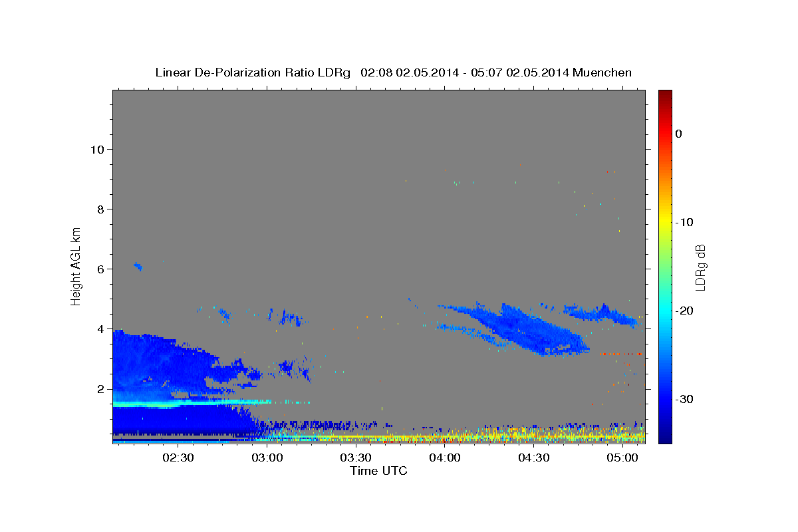Click the 'Height AGL km' axis label
This screenshot has height=532, width=798.
[x=76, y=265]
